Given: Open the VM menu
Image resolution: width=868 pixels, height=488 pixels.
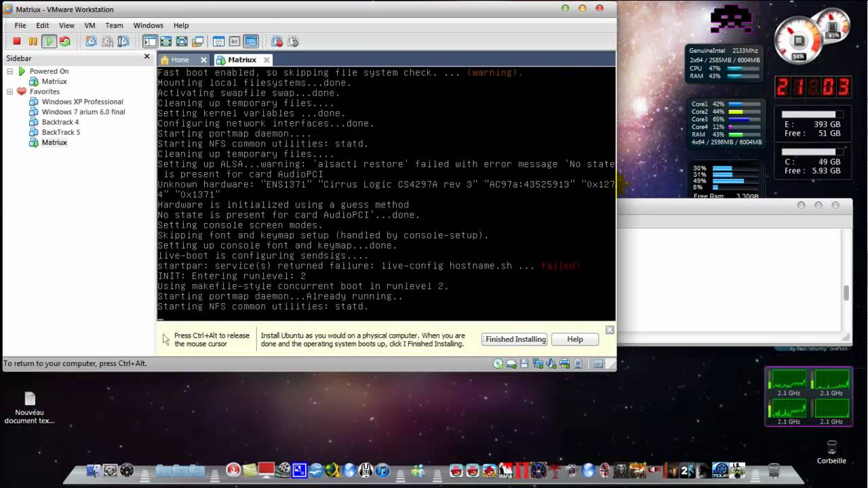Looking at the screenshot, I should coord(90,25).
